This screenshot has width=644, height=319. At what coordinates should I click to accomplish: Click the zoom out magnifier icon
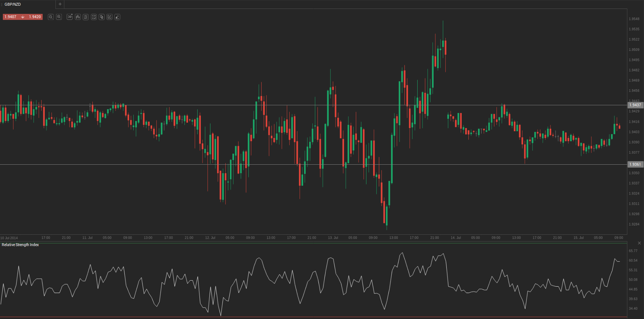click(51, 17)
